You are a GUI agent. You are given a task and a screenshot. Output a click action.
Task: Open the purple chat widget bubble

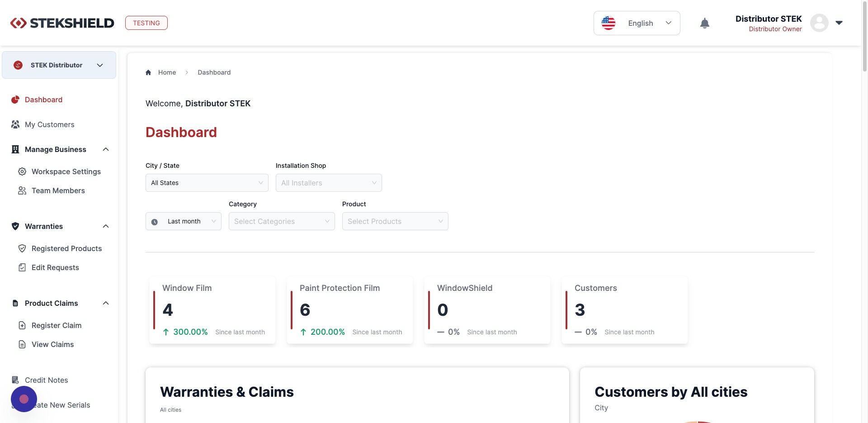(24, 399)
